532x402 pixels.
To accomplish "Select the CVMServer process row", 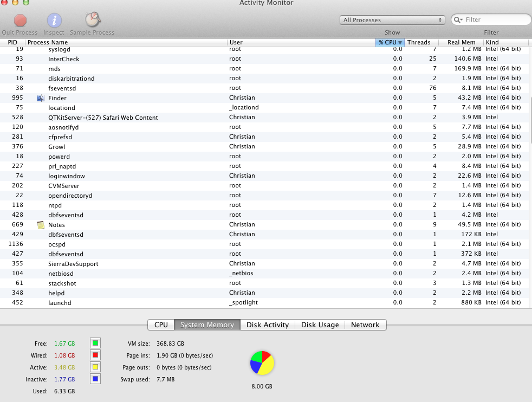I will pos(264,186).
